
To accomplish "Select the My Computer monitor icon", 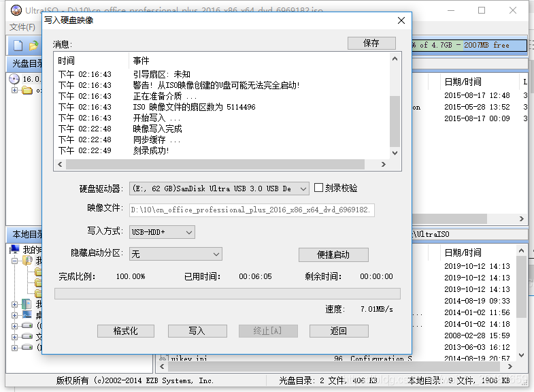I will pos(14,249).
